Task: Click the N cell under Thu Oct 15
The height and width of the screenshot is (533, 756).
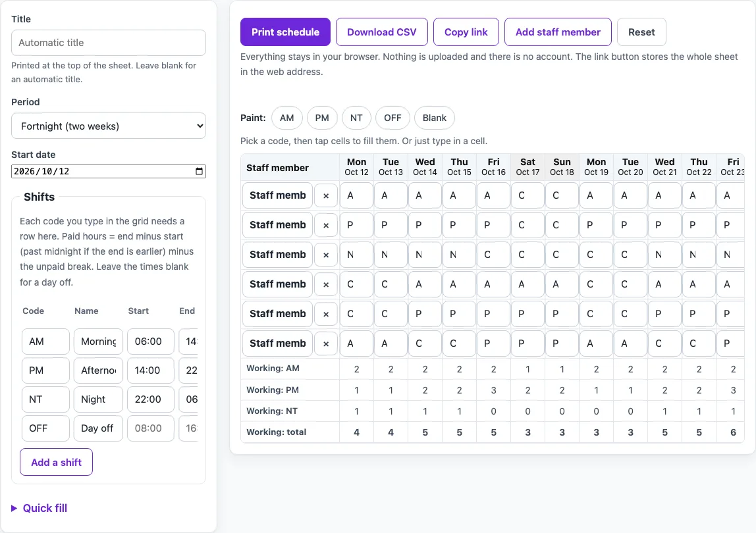Action: (460, 255)
